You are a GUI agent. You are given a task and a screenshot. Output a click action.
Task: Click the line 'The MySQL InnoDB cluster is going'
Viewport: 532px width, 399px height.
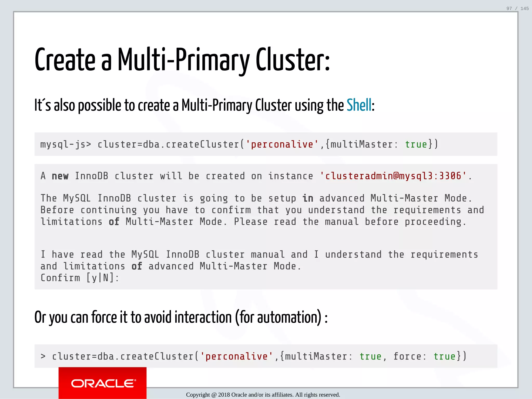pyautogui.click(x=256, y=198)
